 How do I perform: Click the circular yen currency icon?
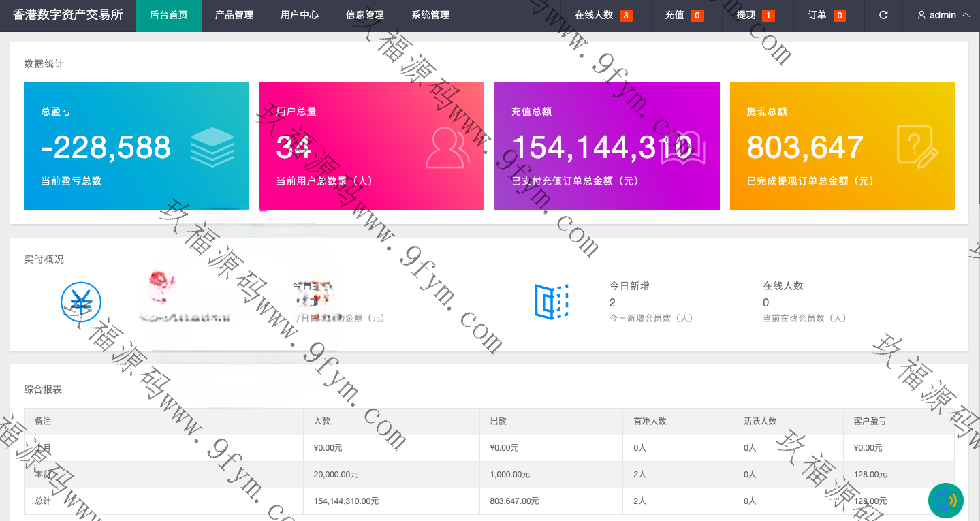pyautogui.click(x=82, y=302)
